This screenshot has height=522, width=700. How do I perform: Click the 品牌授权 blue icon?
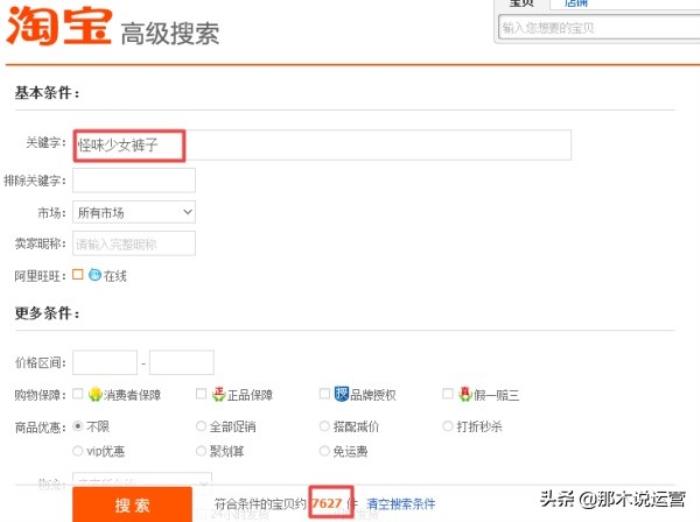click(x=341, y=395)
